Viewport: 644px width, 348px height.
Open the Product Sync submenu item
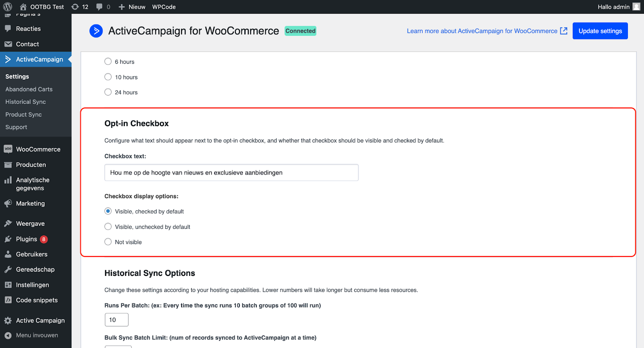[24, 115]
